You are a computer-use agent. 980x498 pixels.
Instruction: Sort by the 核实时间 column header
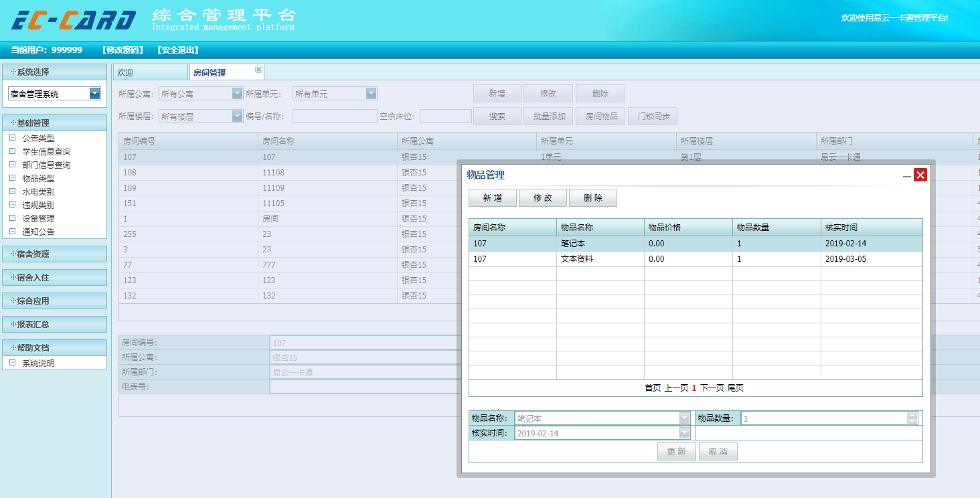(872, 228)
